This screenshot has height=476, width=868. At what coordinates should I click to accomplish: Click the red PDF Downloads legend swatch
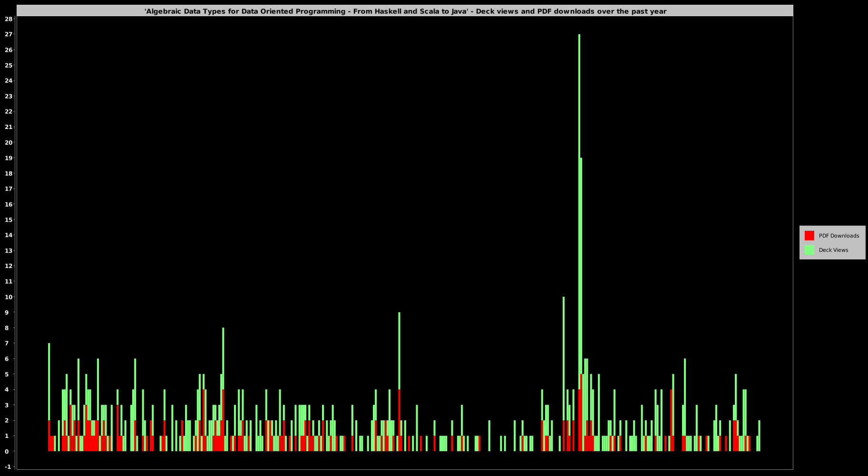pos(809,236)
